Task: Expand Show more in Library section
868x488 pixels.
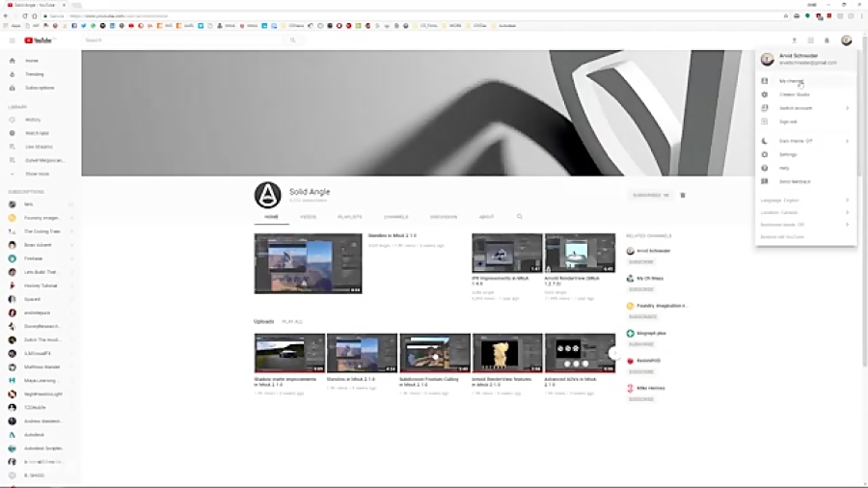Action: point(37,174)
